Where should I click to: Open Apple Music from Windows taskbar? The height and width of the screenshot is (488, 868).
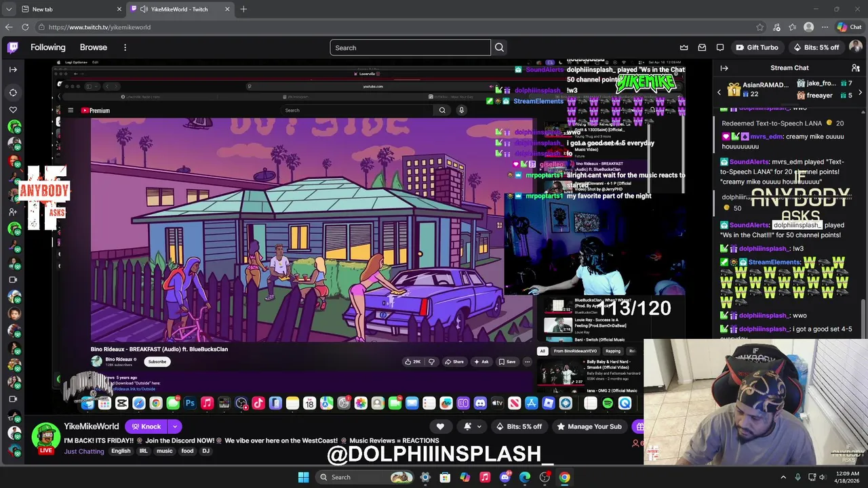(x=485, y=477)
